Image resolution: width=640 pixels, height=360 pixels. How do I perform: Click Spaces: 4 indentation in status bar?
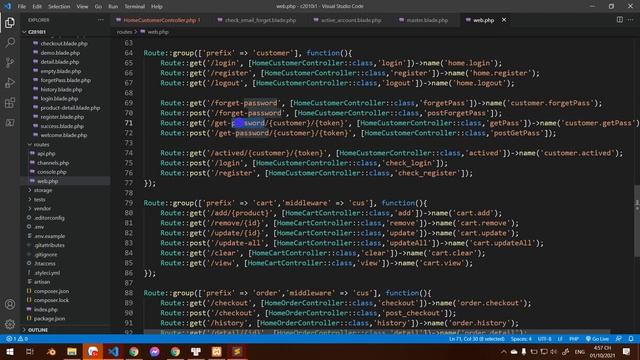click(521, 339)
